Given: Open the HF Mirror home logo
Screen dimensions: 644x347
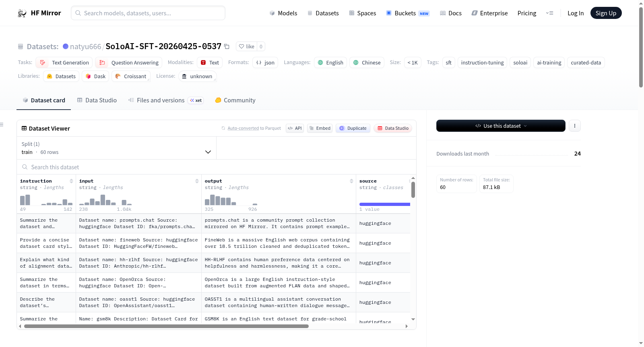Looking at the screenshot, I should 39,13.
